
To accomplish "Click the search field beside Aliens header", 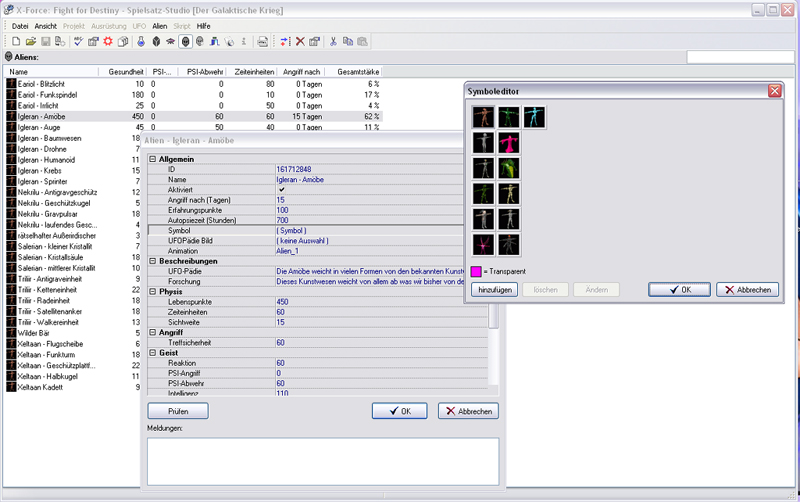I will click(x=740, y=57).
